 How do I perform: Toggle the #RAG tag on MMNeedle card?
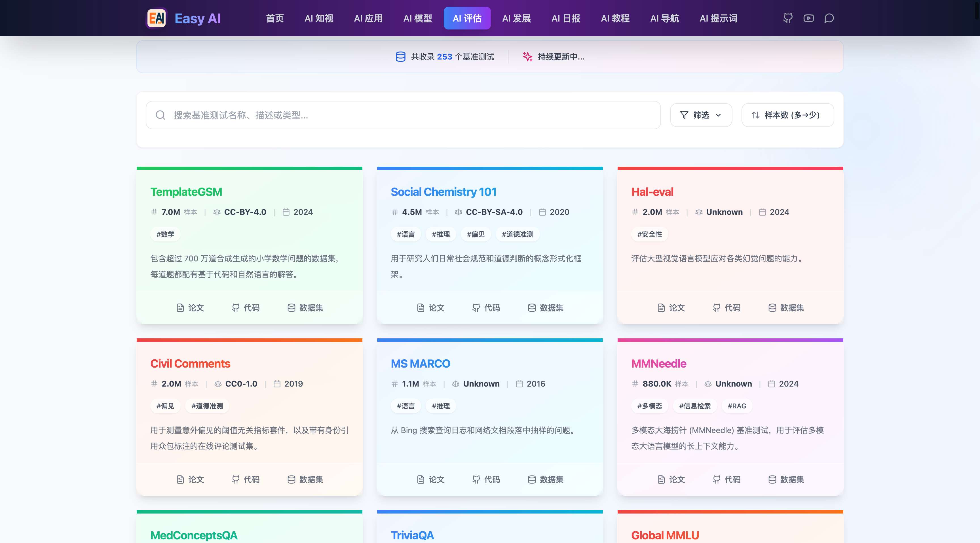[736, 406]
